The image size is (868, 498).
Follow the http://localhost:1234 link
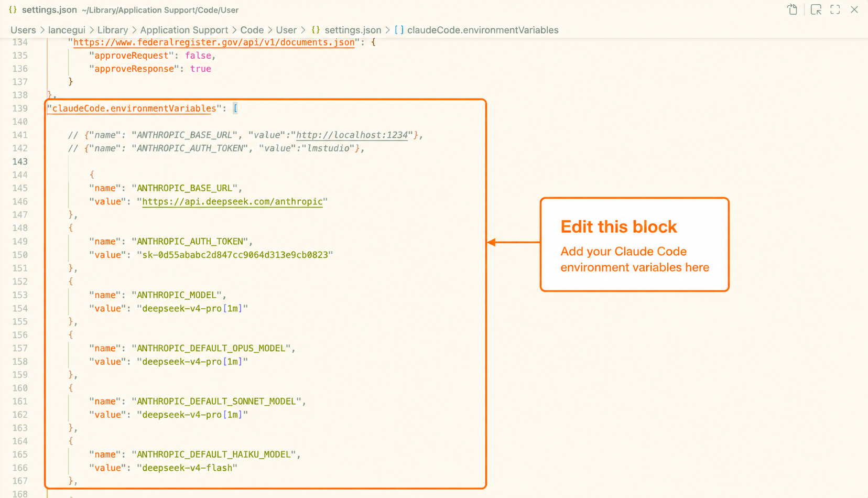352,135
